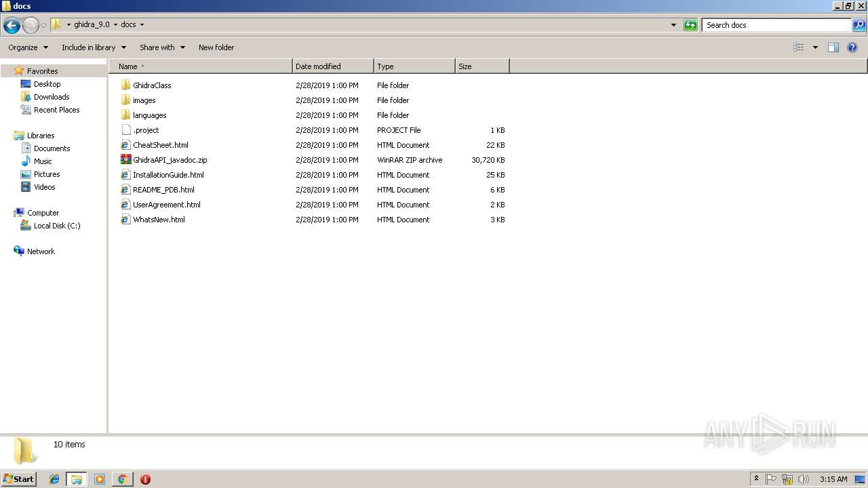Click the Change your view icon
This screenshot has width=868, height=488.
(x=799, y=47)
